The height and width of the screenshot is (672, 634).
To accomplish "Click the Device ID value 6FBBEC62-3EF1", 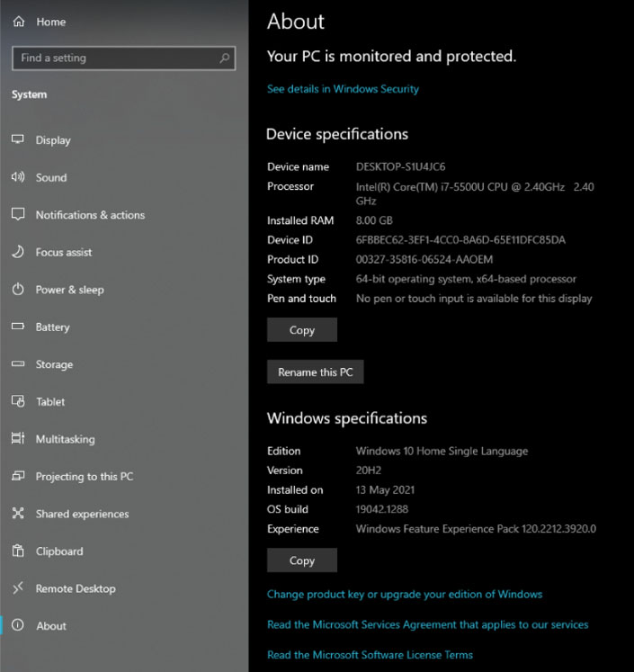I will [x=460, y=239].
